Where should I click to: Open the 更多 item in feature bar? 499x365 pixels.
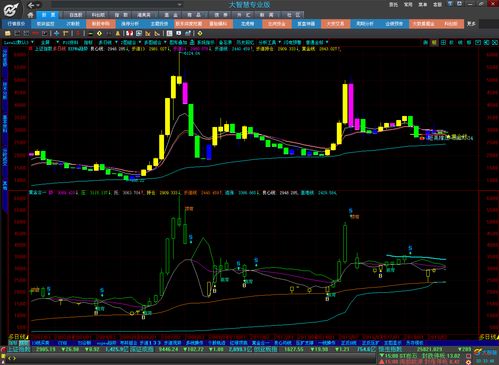coord(471,24)
